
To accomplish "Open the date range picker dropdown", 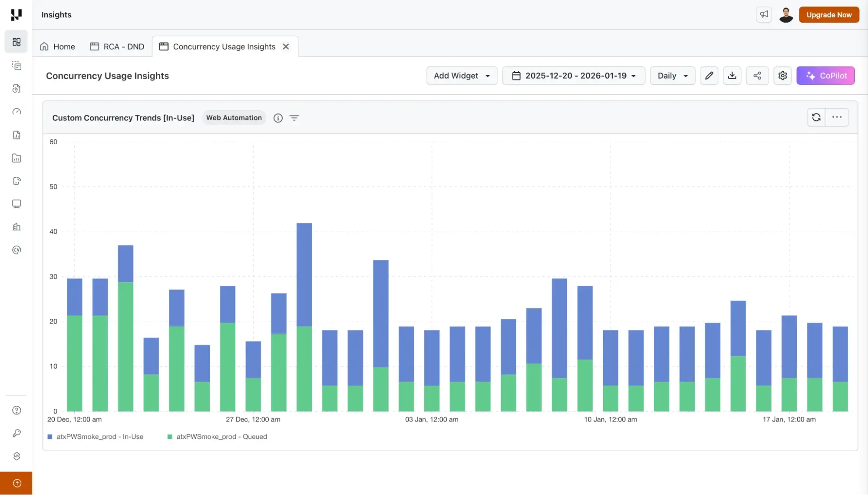I will click(x=574, y=76).
